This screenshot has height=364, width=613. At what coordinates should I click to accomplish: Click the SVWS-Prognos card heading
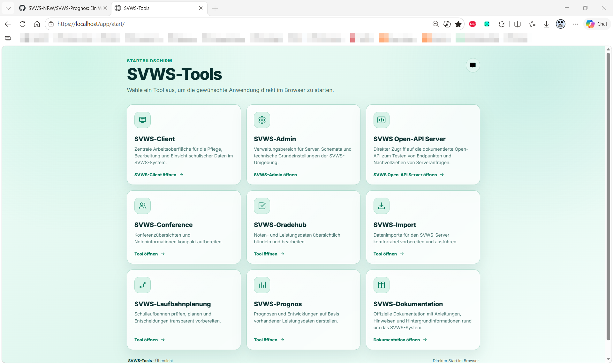pos(278,304)
